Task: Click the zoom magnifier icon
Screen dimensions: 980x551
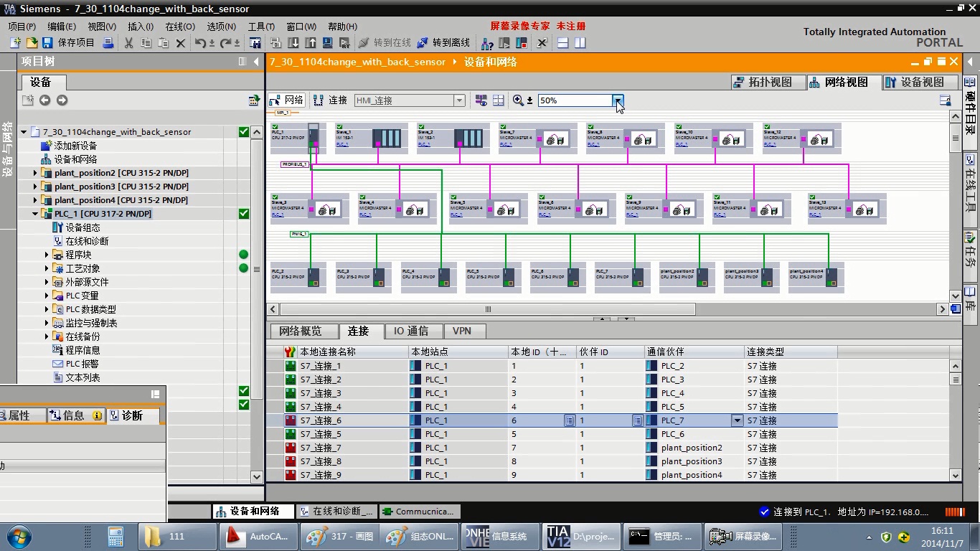Action: (518, 100)
